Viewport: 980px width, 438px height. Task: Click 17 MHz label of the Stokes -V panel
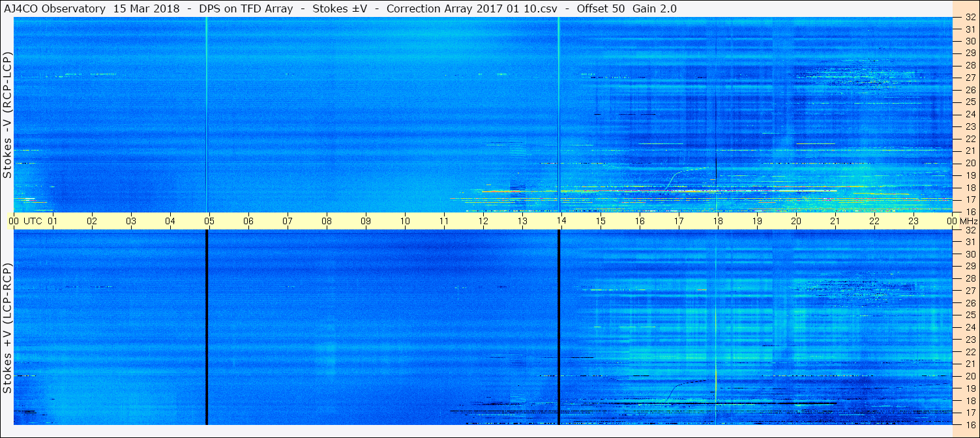pyautogui.click(x=970, y=199)
